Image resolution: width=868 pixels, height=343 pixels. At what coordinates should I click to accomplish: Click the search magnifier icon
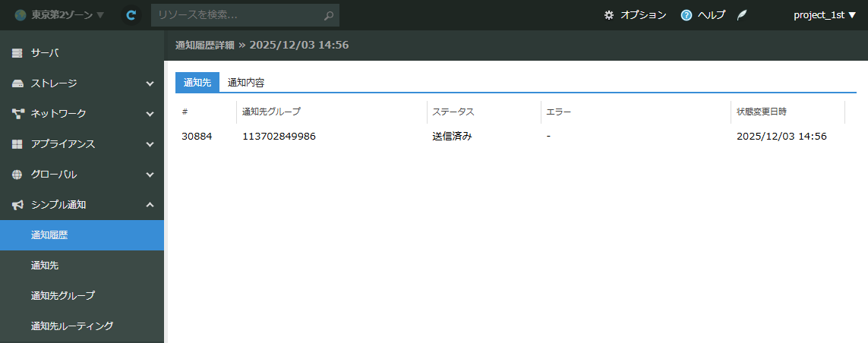[x=328, y=15]
